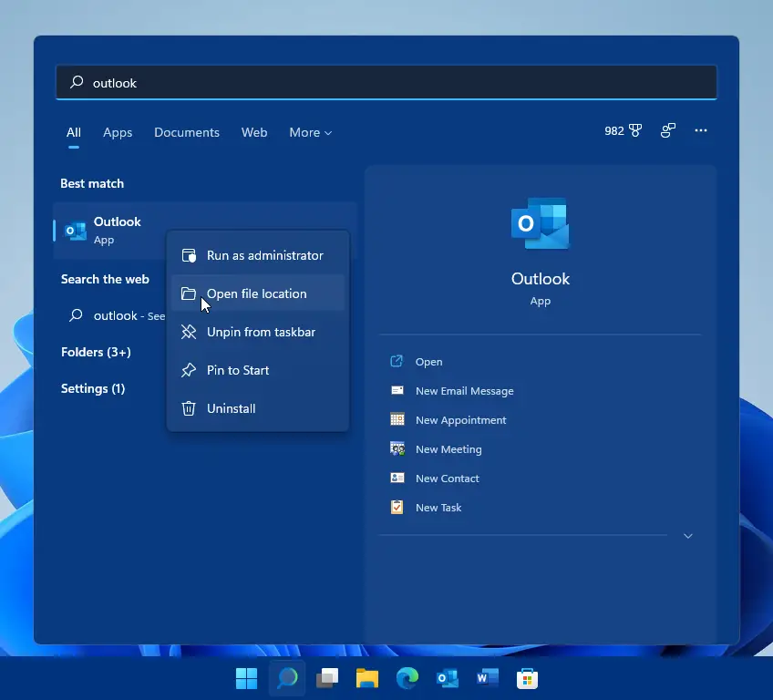Click the magnifier icon beside outlook web result
This screenshot has width=773, height=700.
point(76,315)
